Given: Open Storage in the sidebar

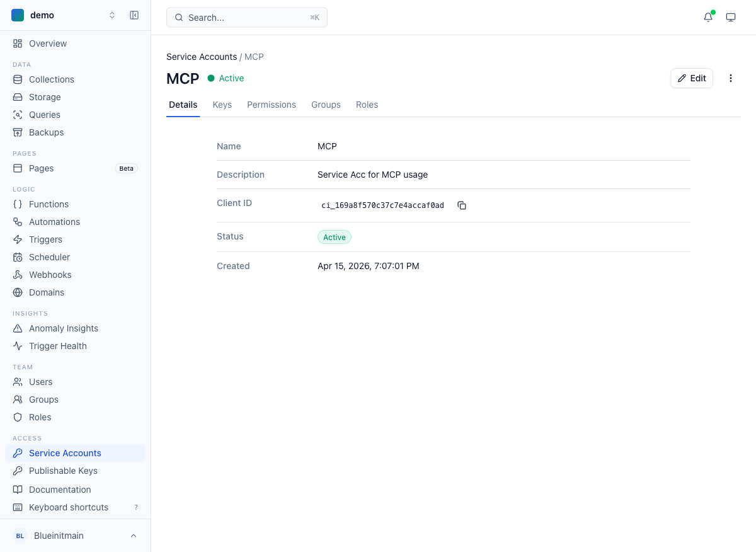Looking at the screenshot, I should click(x=75, y=97).
